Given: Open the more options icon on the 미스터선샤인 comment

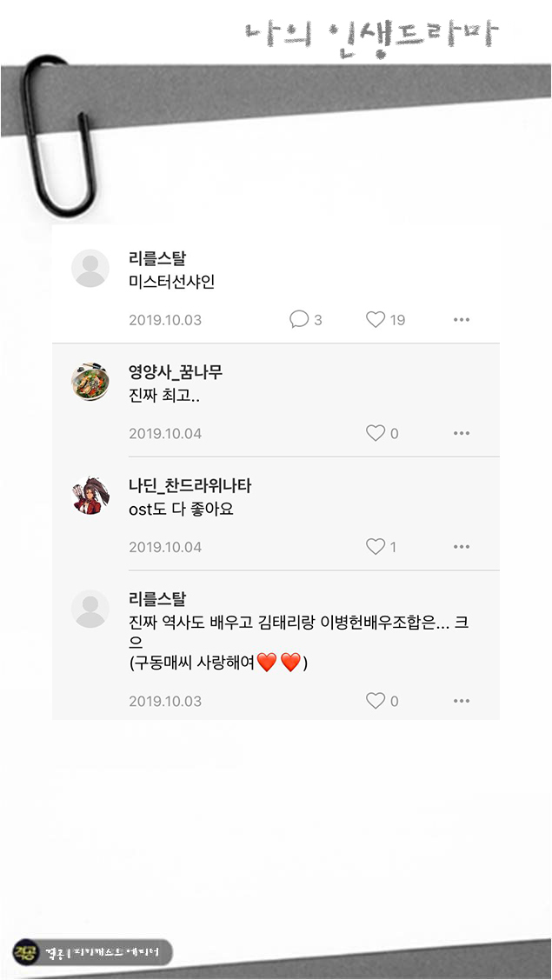Looking at the screenshot, I should (462, 319).
